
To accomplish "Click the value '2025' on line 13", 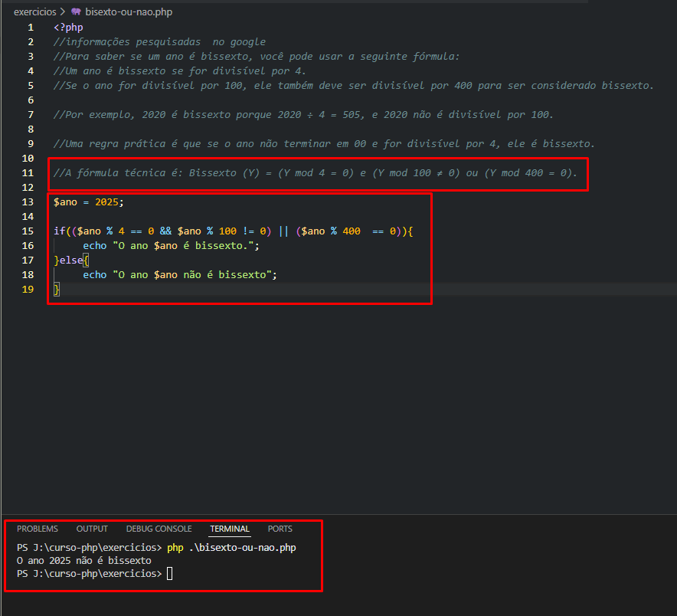I will point(106,202).
